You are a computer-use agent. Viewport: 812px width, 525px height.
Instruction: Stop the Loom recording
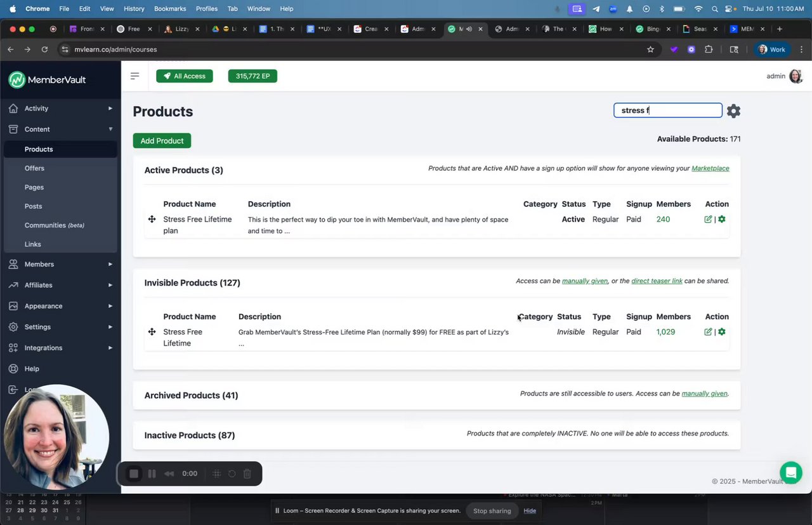(134, 474)
